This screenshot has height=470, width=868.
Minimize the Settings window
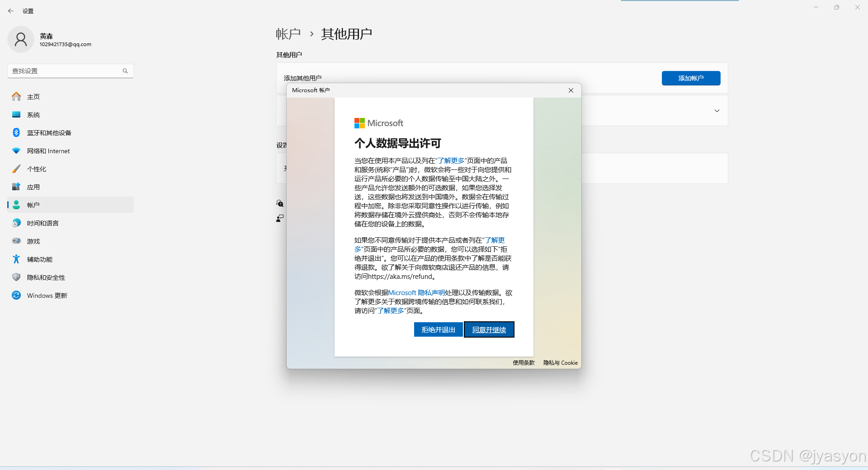click(x=816, y=7)
